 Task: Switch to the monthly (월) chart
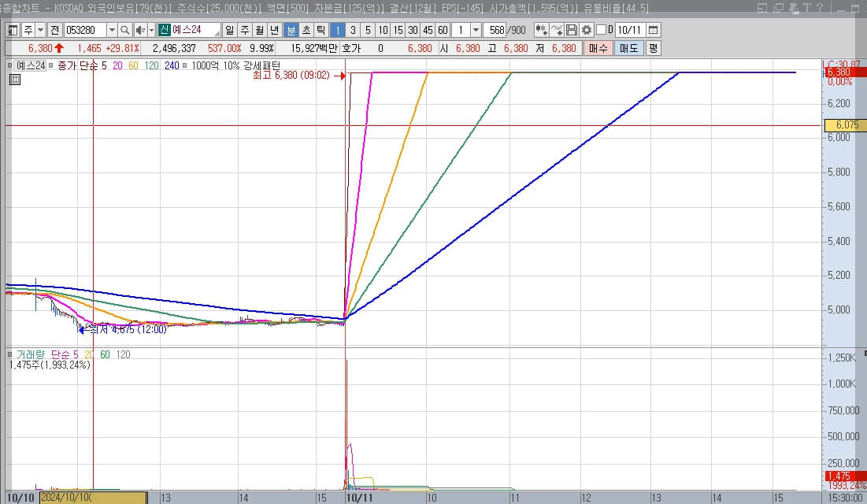click(260, 30)
